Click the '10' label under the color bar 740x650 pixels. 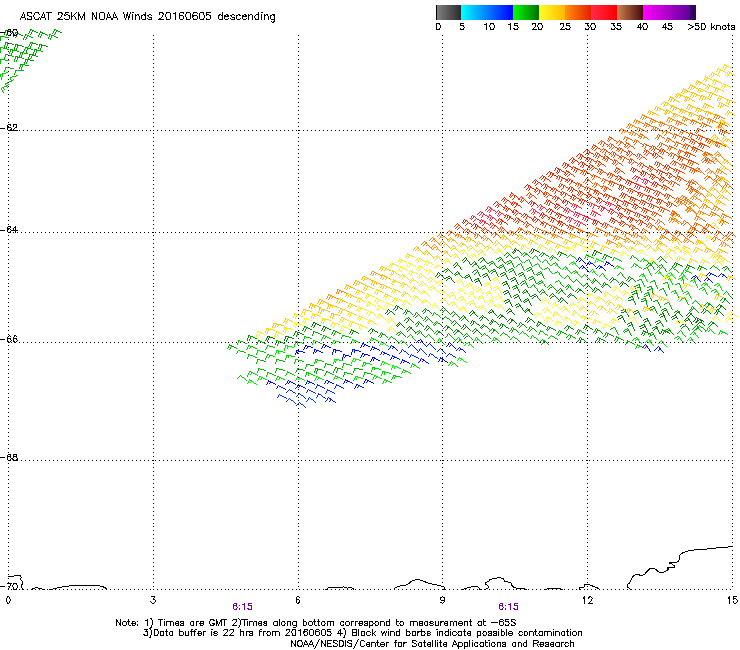point(489,27)
